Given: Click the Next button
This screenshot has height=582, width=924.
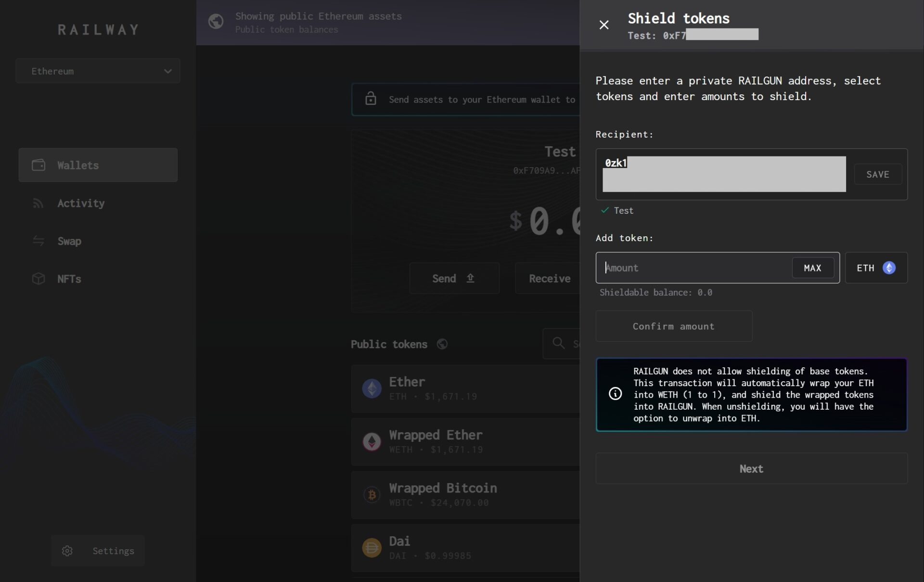Looking at the screenshot, I should pos(751,468).
